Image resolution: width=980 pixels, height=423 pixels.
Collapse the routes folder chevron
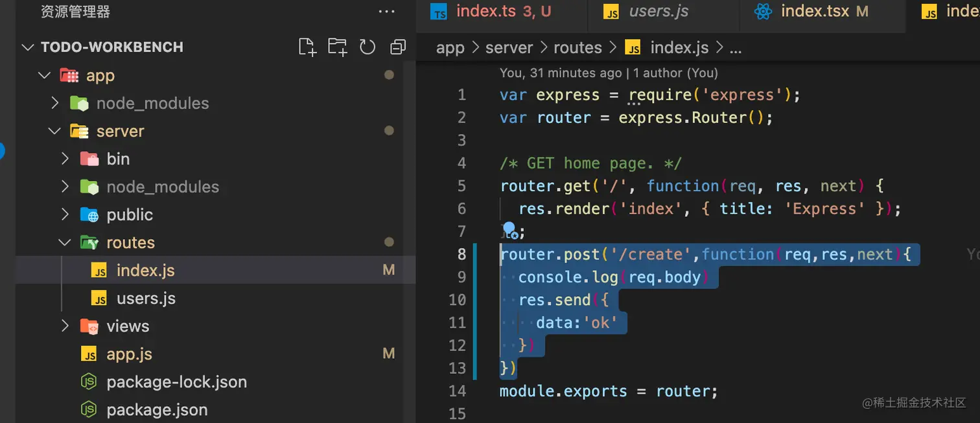[65, 242]
